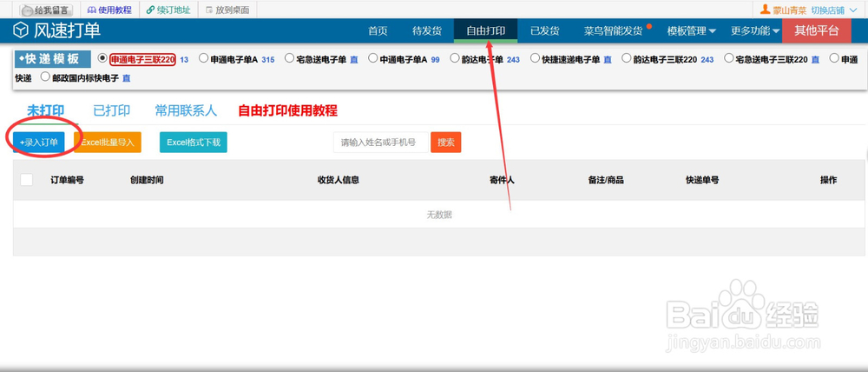Image resolution: width=868 pixels, height=372 pixels.
Task: Click the 其他平台 button
Action: click(x=817, y=30)
